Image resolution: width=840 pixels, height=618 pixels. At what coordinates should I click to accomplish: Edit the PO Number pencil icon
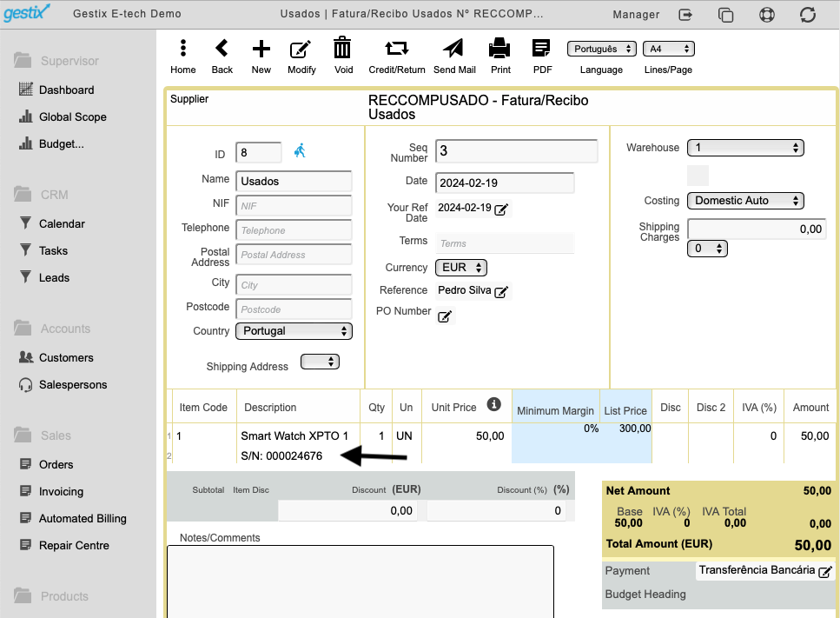click(x=445, y=316)
